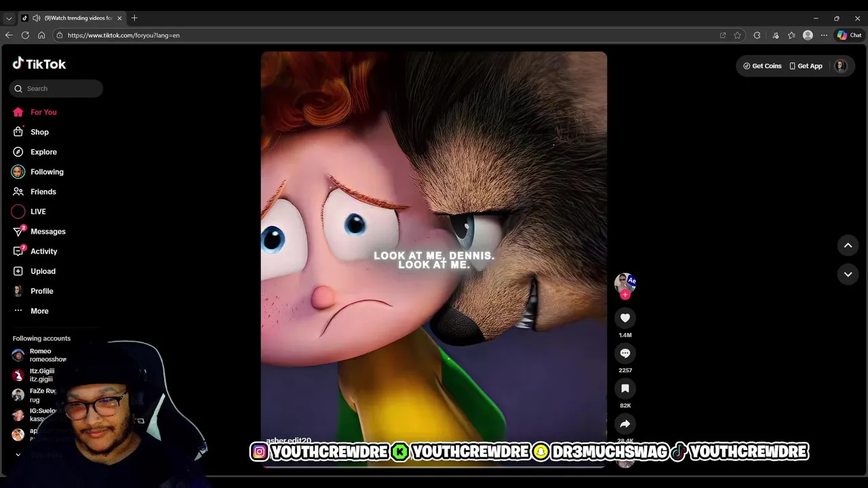This screenshot has height=488, width=868.
Task: Open Friends page
Action: pos(43,192)
